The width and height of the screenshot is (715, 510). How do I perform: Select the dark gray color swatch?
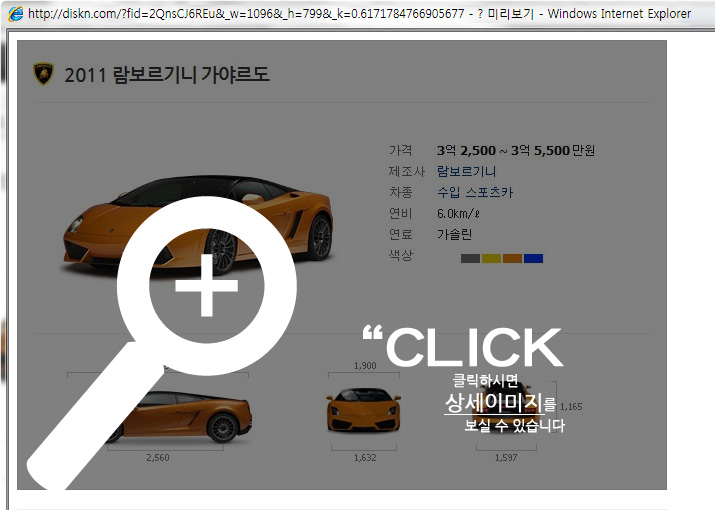coord(470,259)
